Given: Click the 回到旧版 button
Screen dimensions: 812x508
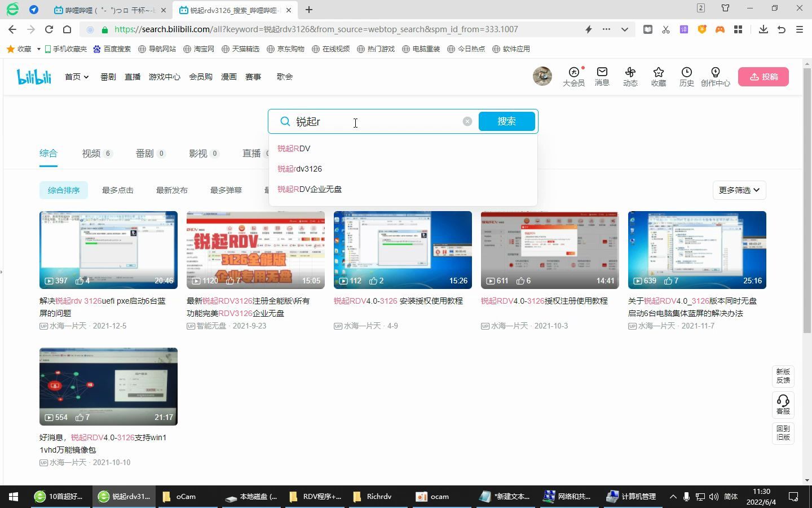Looking at the screenshot, I should [783, 433].
